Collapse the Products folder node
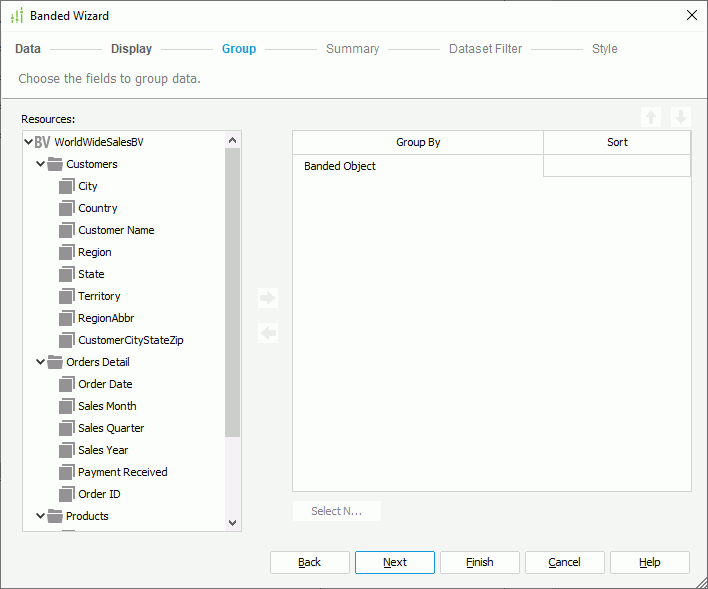This screenshot has height=589, width=708. (x=41, y=516)
